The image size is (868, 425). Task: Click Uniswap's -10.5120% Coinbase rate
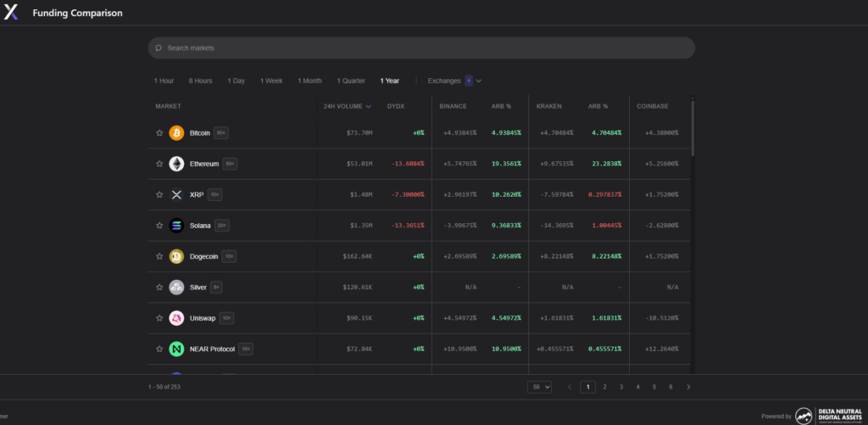661,318
